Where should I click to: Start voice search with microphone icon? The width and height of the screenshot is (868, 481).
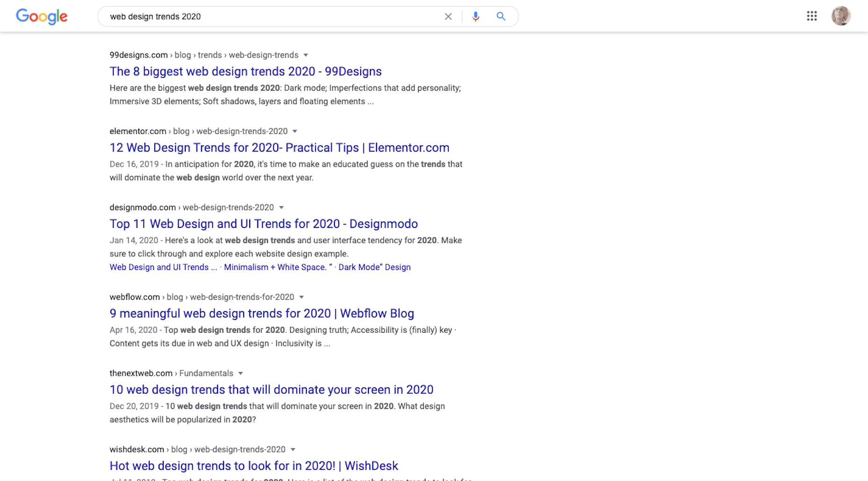click(476, 16)
